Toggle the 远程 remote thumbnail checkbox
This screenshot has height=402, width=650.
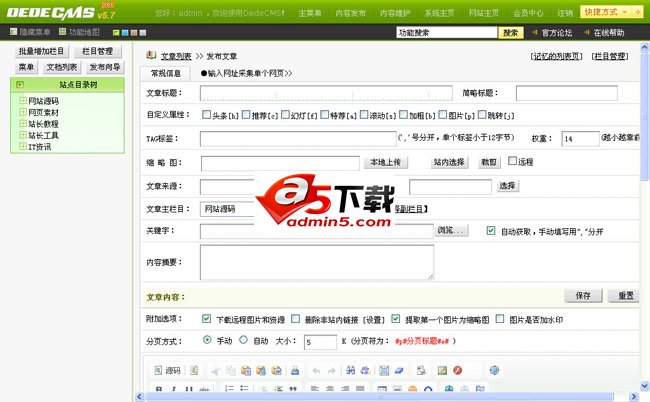point(512,161)
